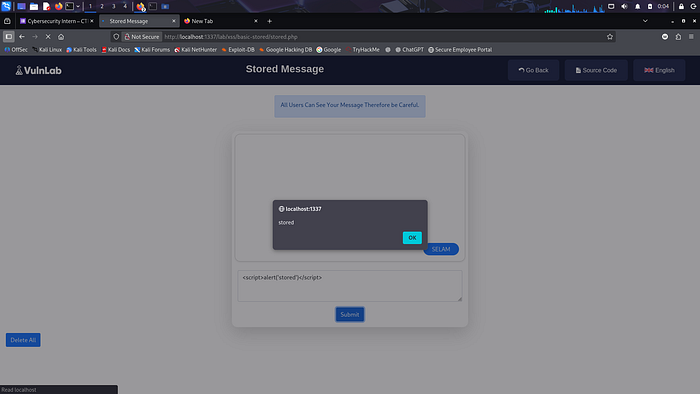Open the volume control in system tray
The width and height of the screenshot is (700, 394).
pos(624,6)
